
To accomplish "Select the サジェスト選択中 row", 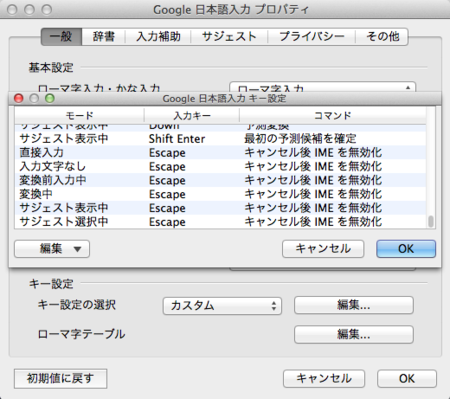I will click(220, 222).
